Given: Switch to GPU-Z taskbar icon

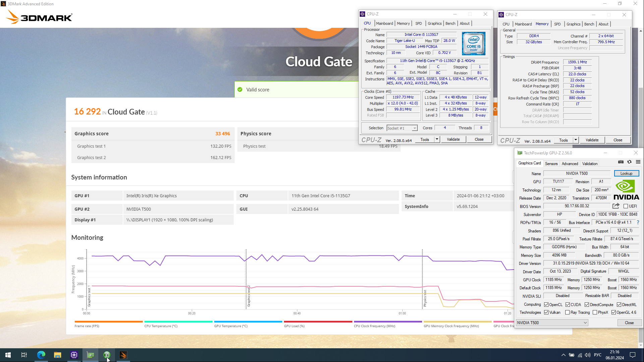Looking at the screenshot, I should tap(91, 355).
